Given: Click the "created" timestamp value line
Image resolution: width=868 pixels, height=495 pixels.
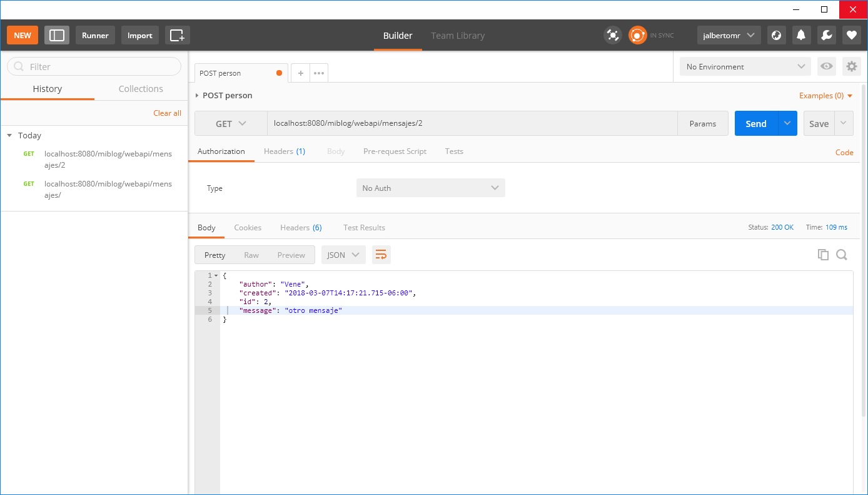Looking at the screenshot, I should (x=327, y=293).
